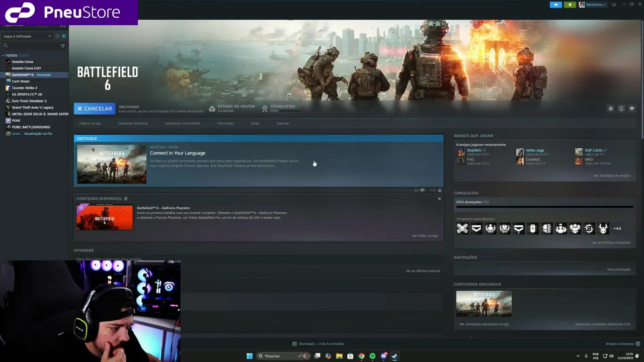Open the Discussões tab
The width and height of the screenshot is (644, 362).
[225, 123]
